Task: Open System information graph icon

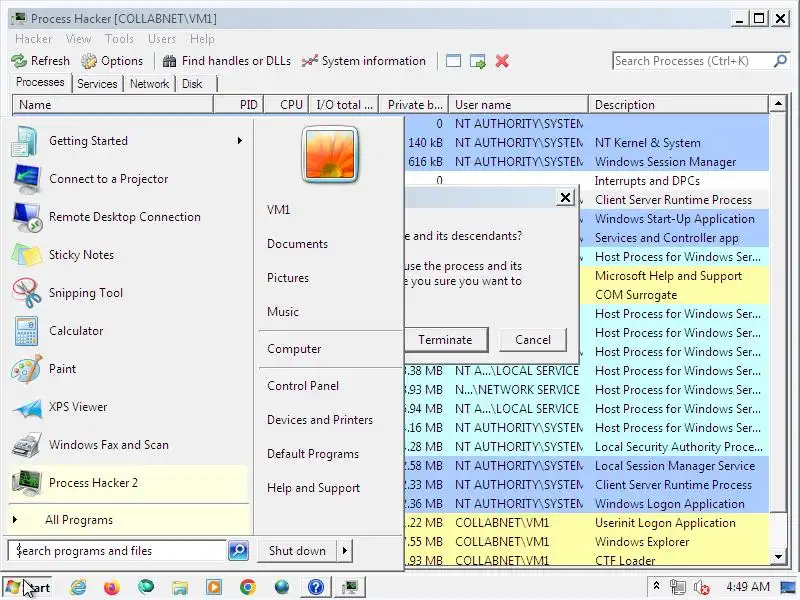Action: [x=310, y=61]
